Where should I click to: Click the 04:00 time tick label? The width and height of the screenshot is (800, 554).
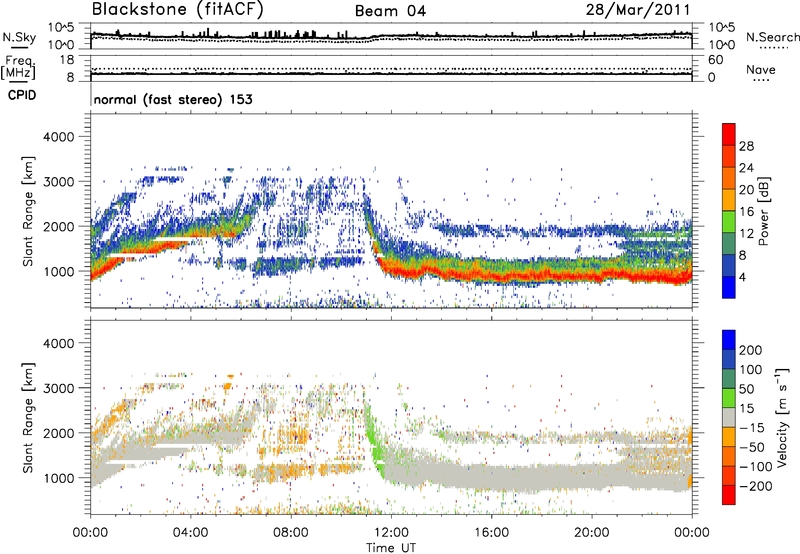pyautogui.click(x=191, y=533)
